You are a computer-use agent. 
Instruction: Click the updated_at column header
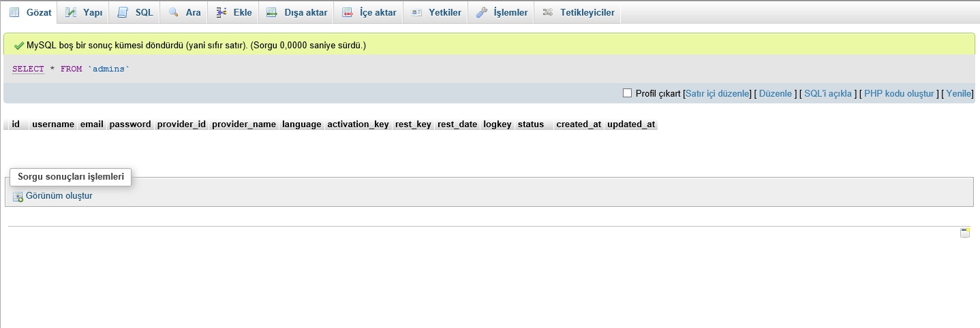click(631, 125)
